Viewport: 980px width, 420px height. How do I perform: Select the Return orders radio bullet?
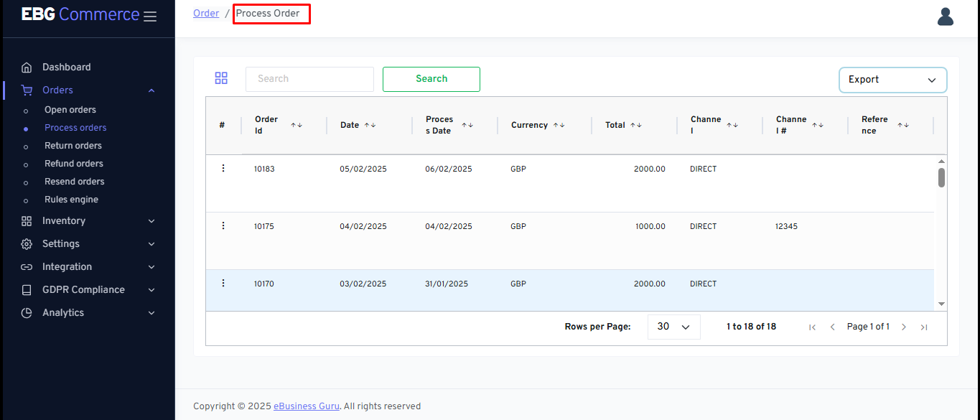coord(27,145)
